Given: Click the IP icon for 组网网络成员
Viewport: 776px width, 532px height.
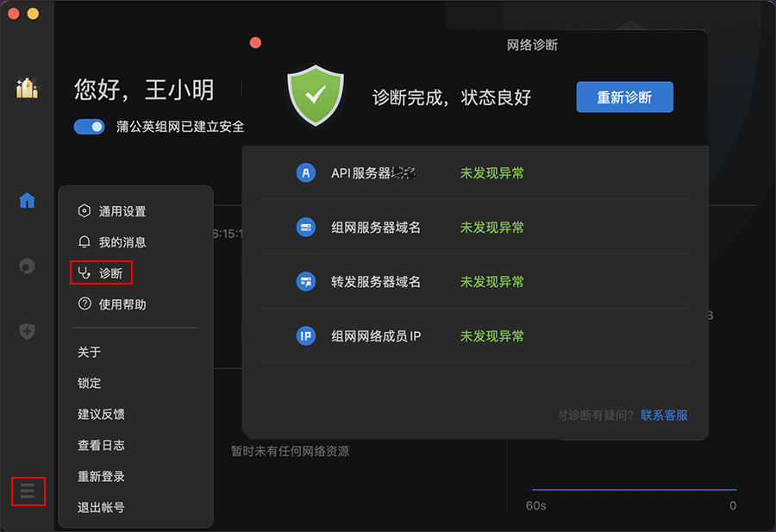Looking at the screenshot, I should (x=305, y=336).
